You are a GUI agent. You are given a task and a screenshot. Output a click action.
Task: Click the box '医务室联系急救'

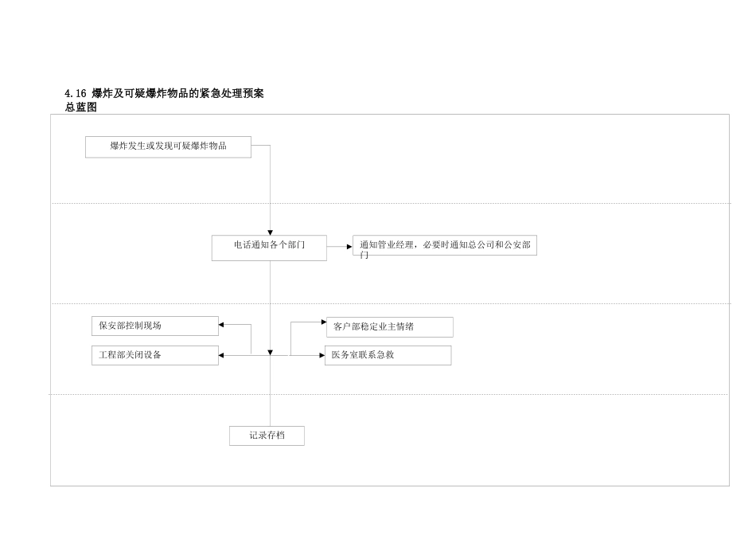[x=388, y=356]
